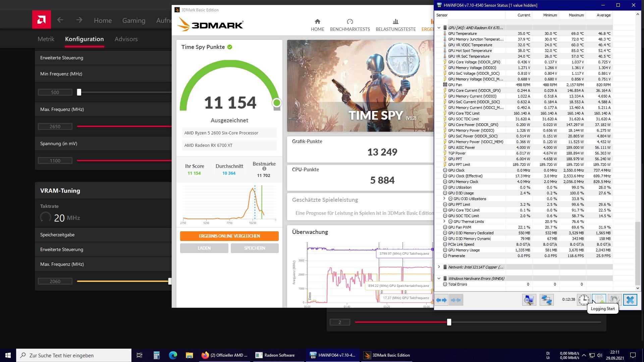Expand GPU D3D Utilizations subtree
The width and height of the screenshot is (644, 362).
pos(444,199)
